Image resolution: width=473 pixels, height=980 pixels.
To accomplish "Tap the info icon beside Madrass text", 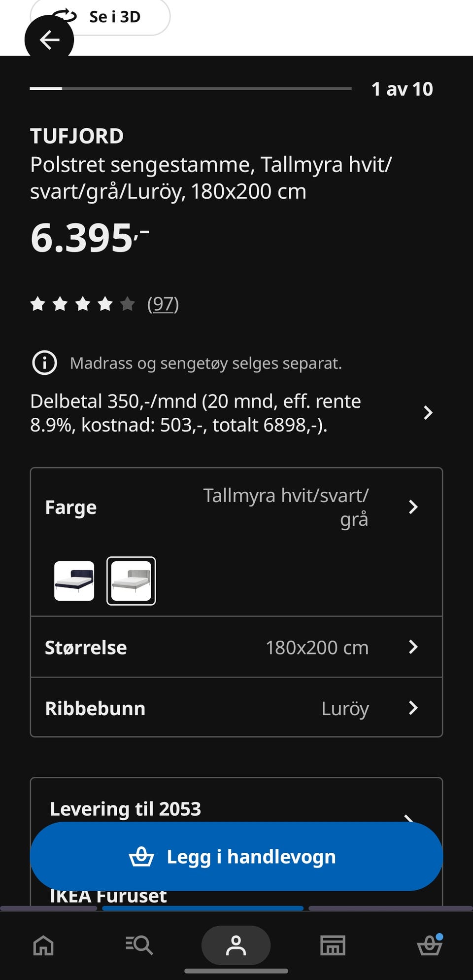I will coord(44,363).
